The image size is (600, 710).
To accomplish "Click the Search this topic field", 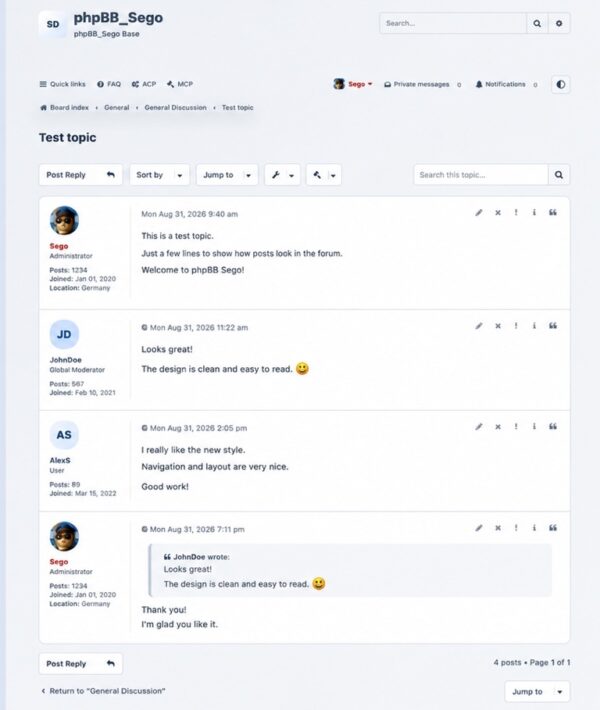I will point(480,175).
